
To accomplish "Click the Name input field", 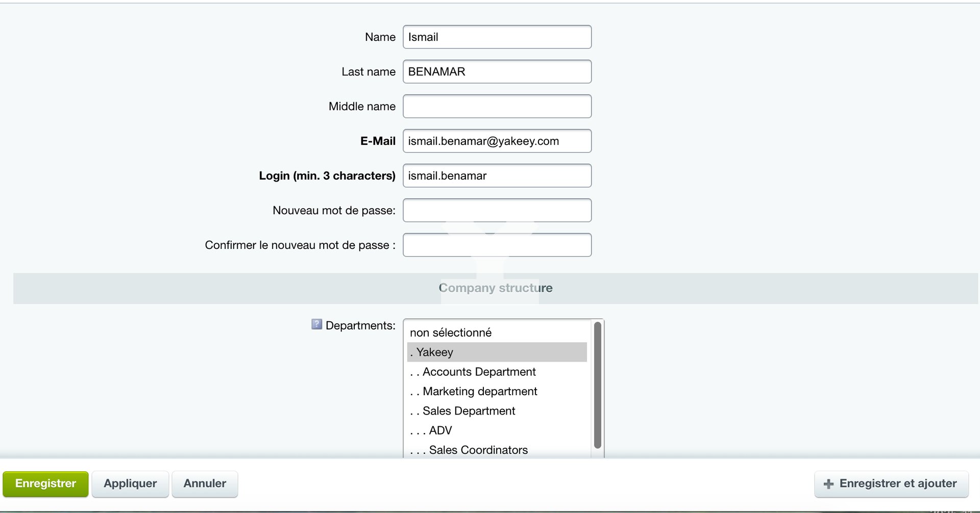I will tap(497, 37).
